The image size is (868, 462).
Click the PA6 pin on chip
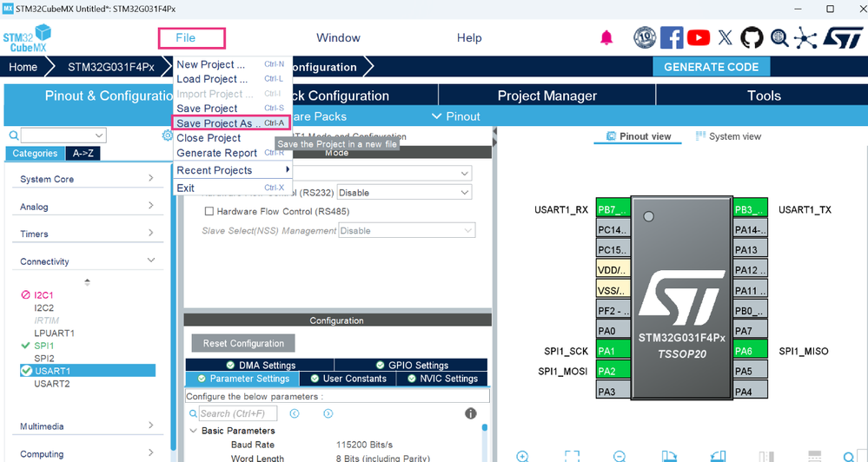pos(751,350)
